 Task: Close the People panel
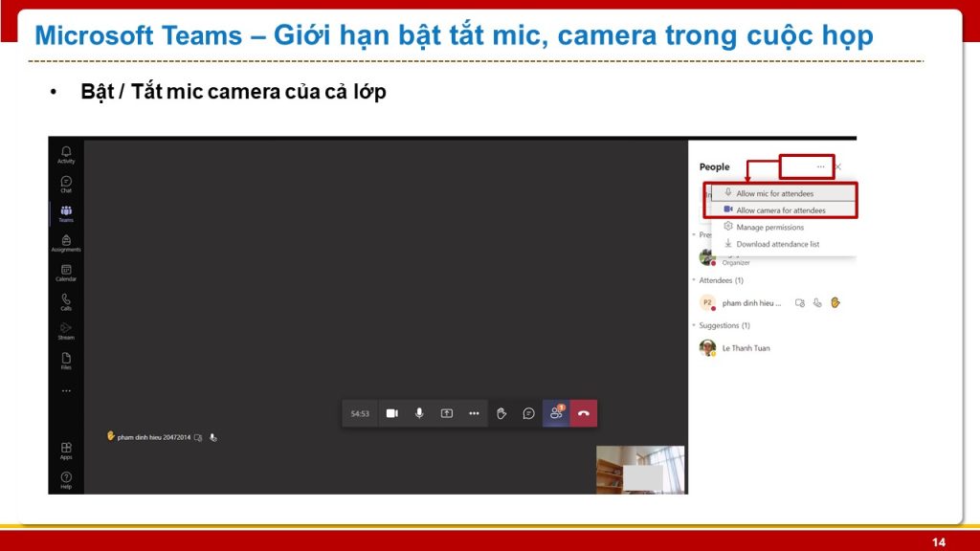838,166
